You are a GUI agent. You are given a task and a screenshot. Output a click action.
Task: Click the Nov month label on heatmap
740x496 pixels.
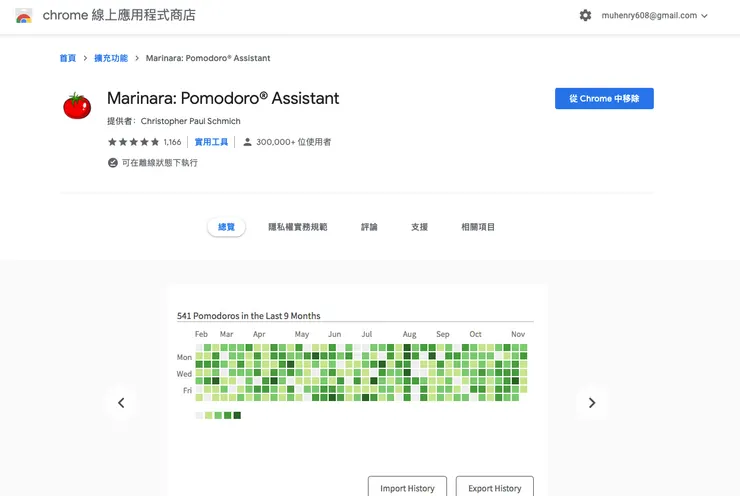(x=518, y=334)
